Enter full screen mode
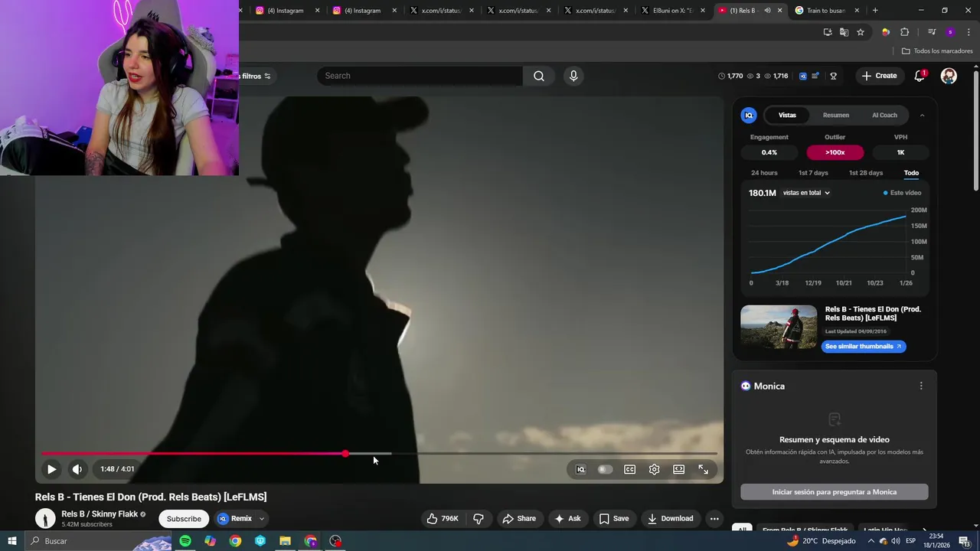The image size is (980, 551). (x=703, y=469)
